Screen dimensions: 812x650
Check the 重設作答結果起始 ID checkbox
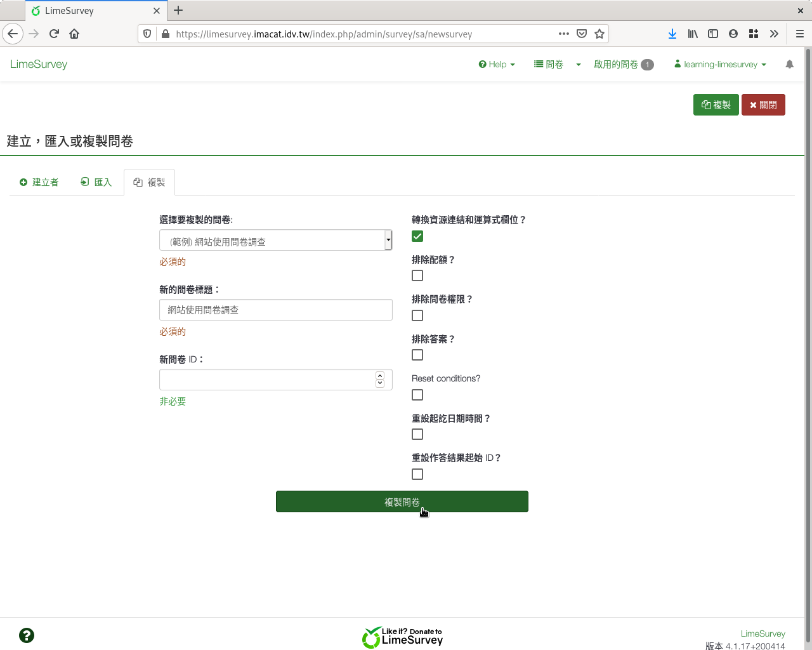(417, 474)
